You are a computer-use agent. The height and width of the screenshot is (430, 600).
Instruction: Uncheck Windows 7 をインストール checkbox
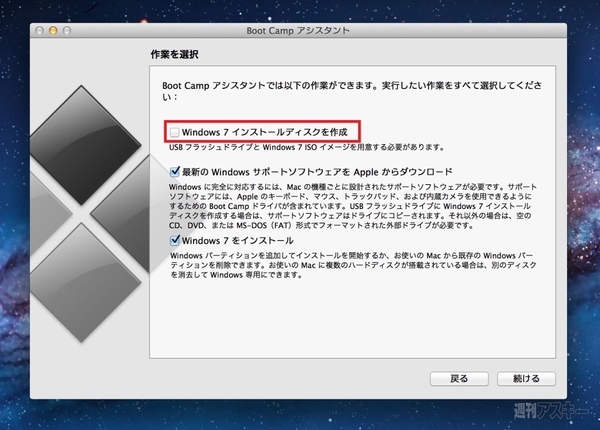click(174, 240)
